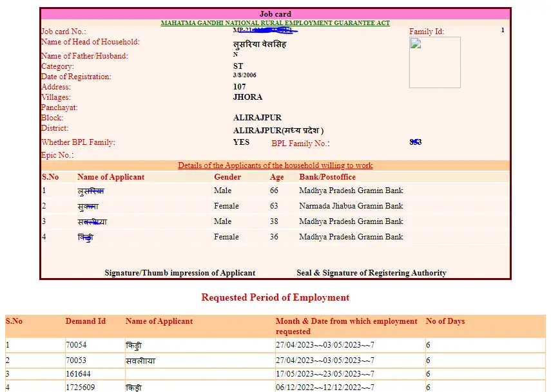
Task: Click Demand Id 161644
Action: tap(79, 374)
